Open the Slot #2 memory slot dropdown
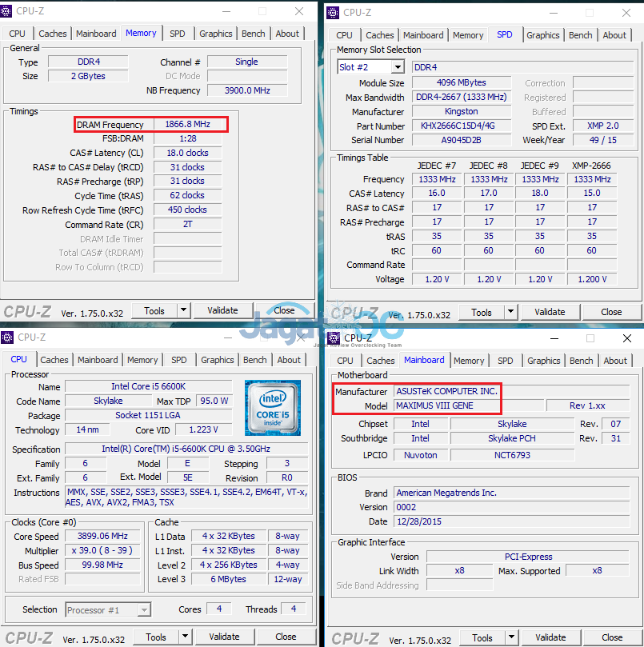The image size is (644, 647). point(398,67)
